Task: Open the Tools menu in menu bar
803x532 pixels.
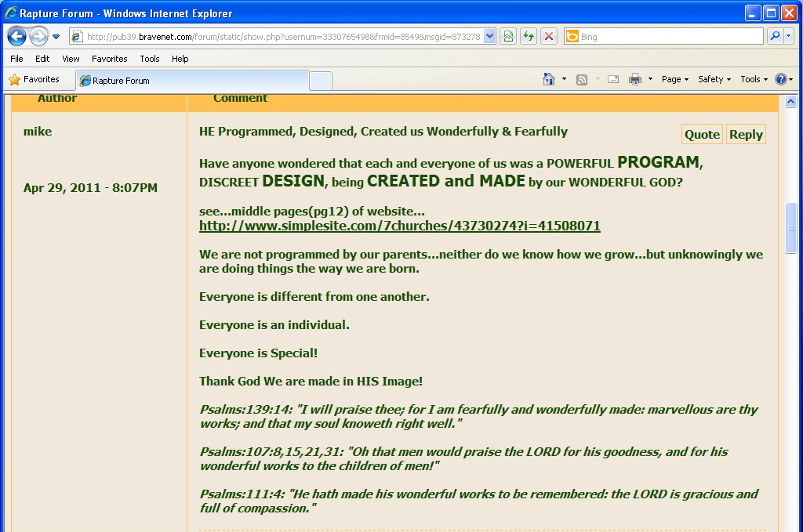Action: click(x=150, y=59)
